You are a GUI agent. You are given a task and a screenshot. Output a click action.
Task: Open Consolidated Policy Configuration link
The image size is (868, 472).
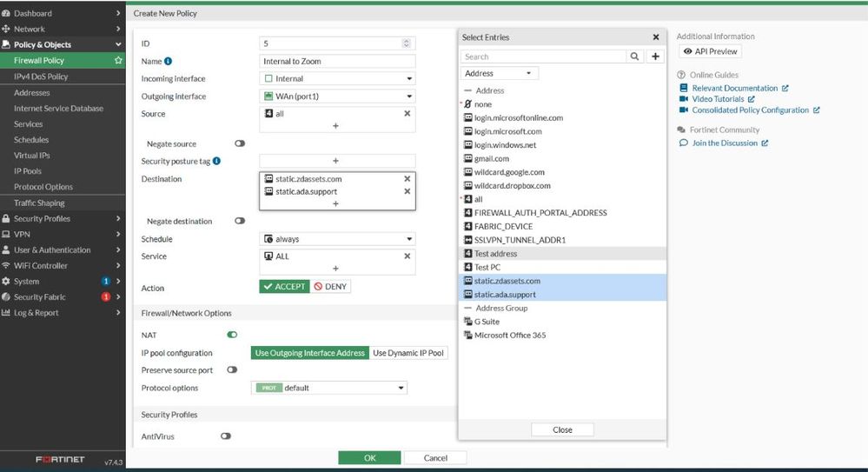751,110
